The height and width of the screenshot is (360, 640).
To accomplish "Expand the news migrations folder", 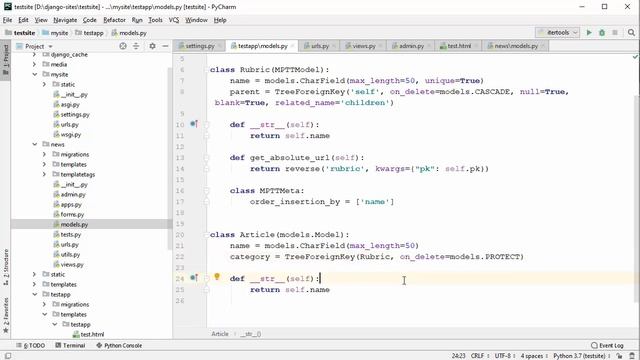I will click(44, 154).
